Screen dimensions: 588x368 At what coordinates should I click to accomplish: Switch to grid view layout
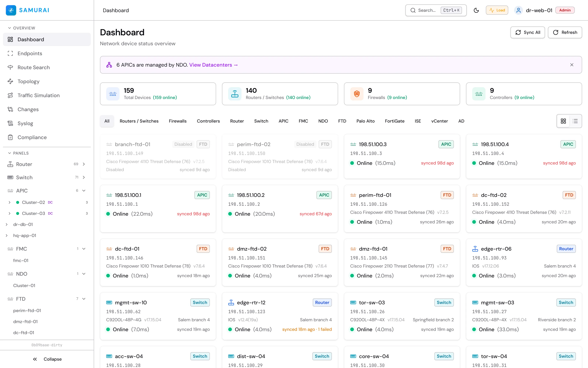coord(563,121)
